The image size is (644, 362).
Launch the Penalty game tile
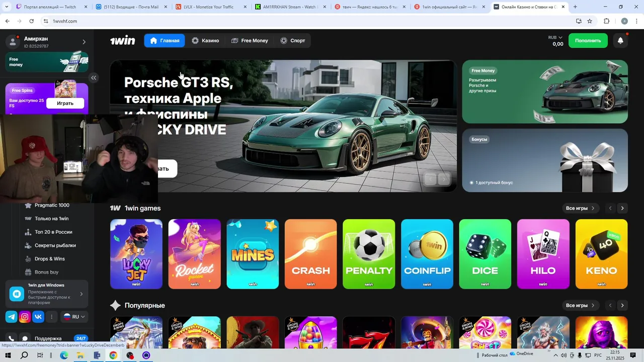369,254
